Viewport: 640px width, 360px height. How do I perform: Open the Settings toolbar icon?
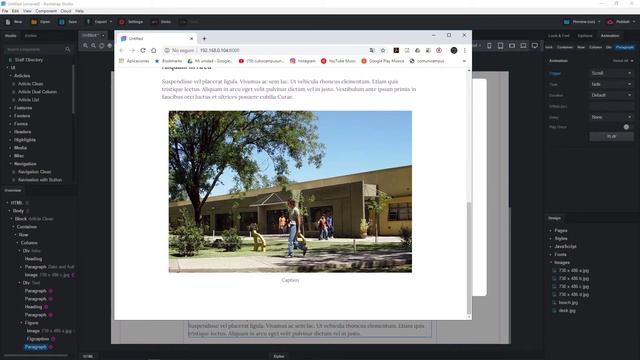[x=122, y=22]
